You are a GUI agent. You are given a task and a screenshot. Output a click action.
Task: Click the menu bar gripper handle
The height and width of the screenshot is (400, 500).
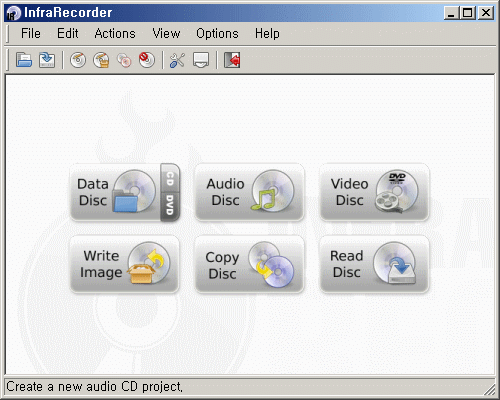8,34
